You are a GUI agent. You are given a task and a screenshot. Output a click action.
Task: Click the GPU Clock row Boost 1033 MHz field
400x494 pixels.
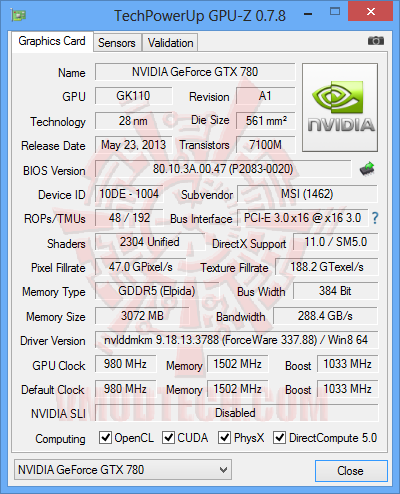coord(348,364)
